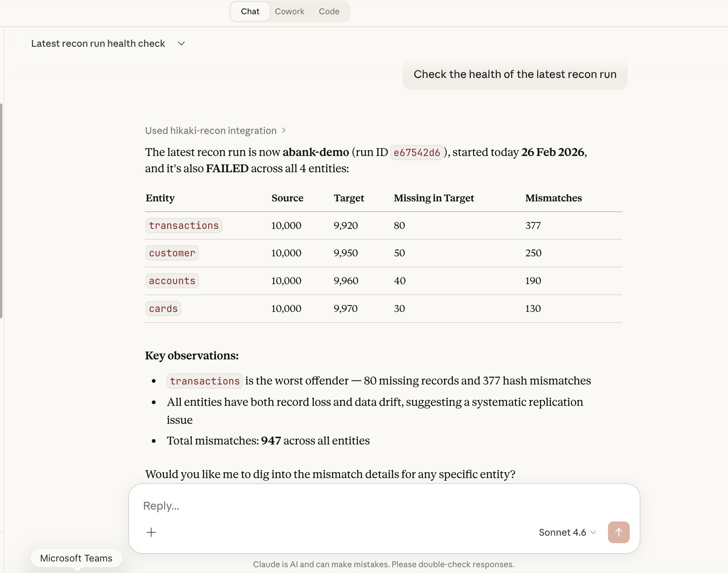Click the 9,950 target value

tap(346, 253)
